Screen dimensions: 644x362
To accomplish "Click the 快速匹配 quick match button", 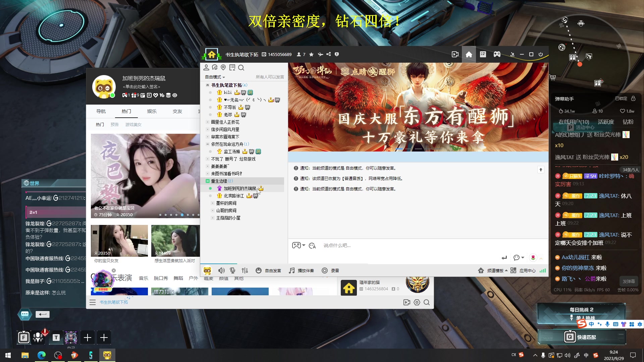I will [582, 337].
